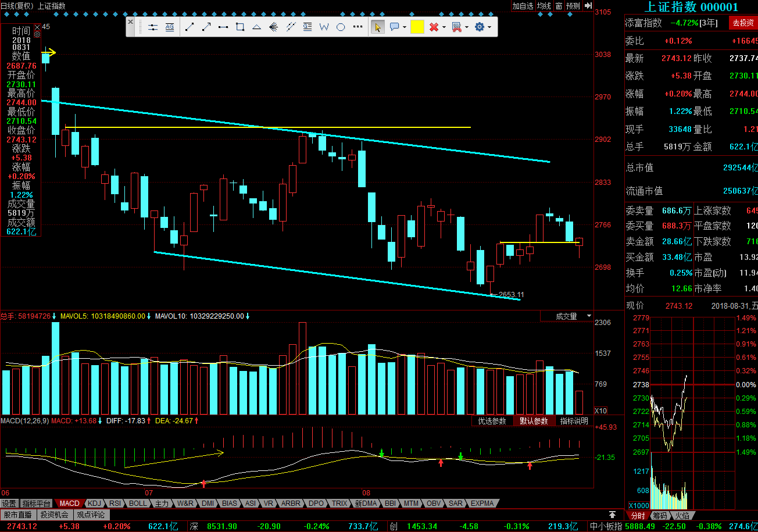Click the 窗 window button
Screen dimensions: 758x532
(559, 6)
